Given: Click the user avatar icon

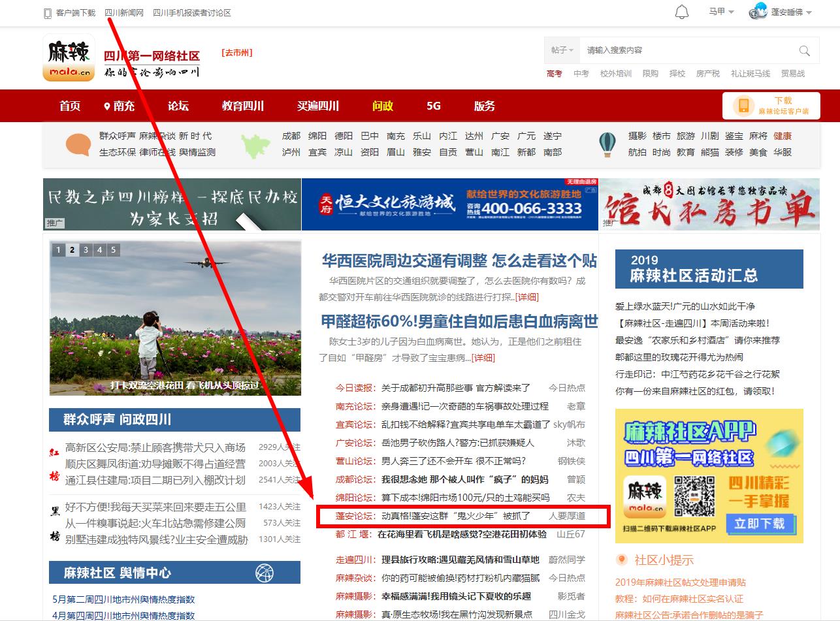Looking at the screenshot, I should click(758, 12).
